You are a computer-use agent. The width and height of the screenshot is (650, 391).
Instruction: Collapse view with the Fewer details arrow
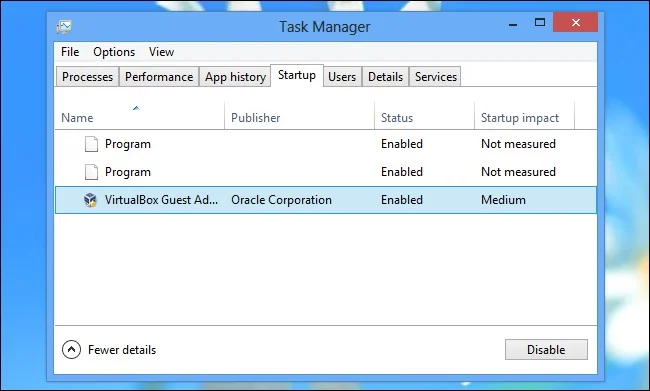pyautogui.click(x=71, y=350)
